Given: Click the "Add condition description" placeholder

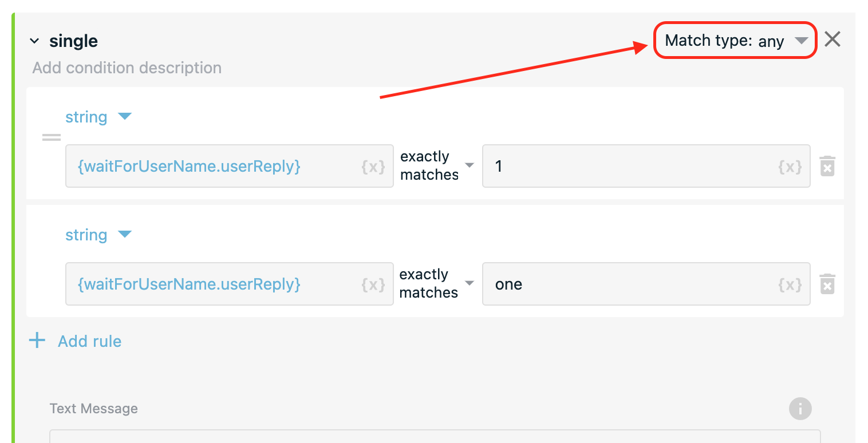Looking at the screenshot, I should pos(127,68).
